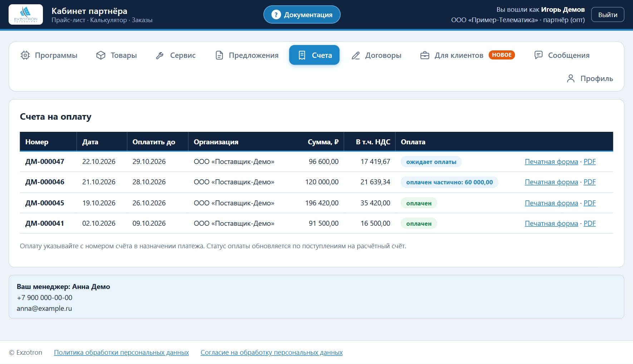Viewport: 633px width, 364px height.
Task: Open Для клиентов briefcase icon
Action: (x=425, y=55)
